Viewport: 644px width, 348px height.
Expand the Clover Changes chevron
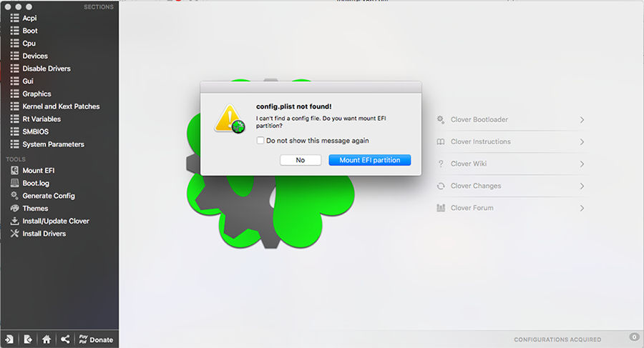pyautogui.click(x=582, y=187)
